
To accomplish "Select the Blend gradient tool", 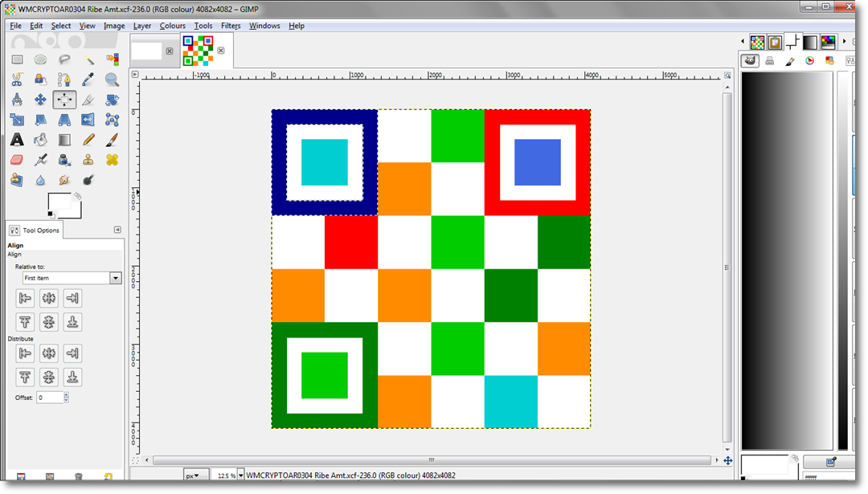I will (64, 140).
